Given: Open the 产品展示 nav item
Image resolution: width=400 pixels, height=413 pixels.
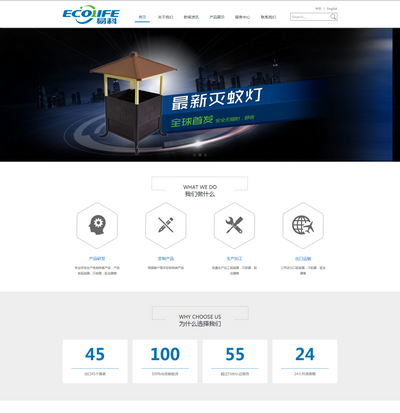Looking at the screenshot, I should click(x=217, y=17).
